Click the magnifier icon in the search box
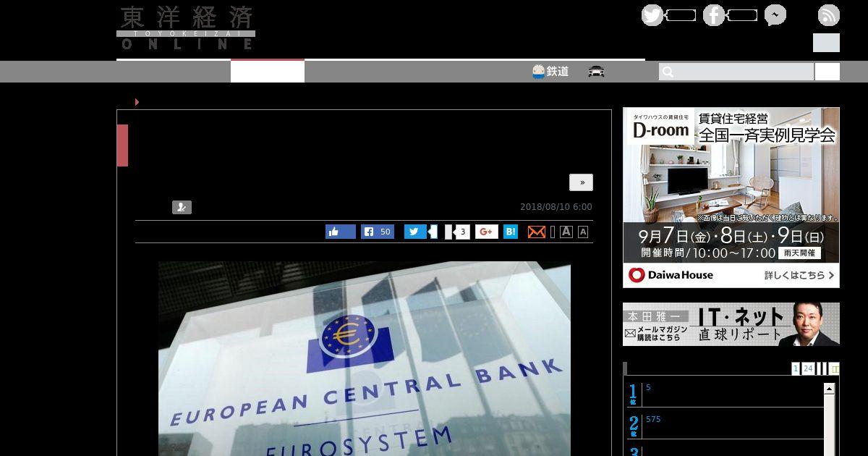 click(x=668, y=72)
